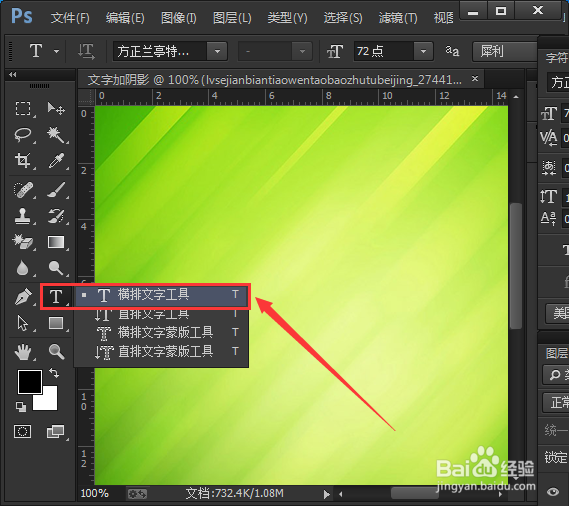
Task: Click the status bar export icon
Action: pyautogui.click(x=137, y=494)
